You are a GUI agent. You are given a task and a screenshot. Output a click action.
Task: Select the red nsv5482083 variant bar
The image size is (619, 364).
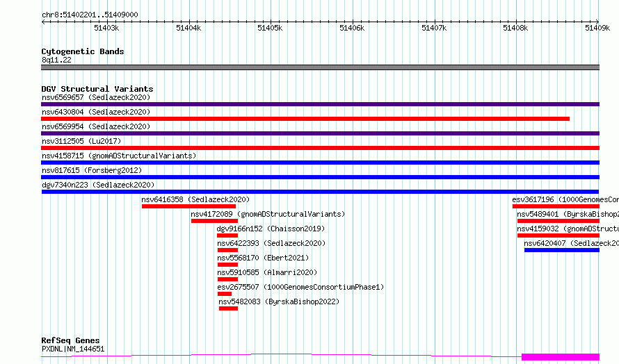coord(229,308)
